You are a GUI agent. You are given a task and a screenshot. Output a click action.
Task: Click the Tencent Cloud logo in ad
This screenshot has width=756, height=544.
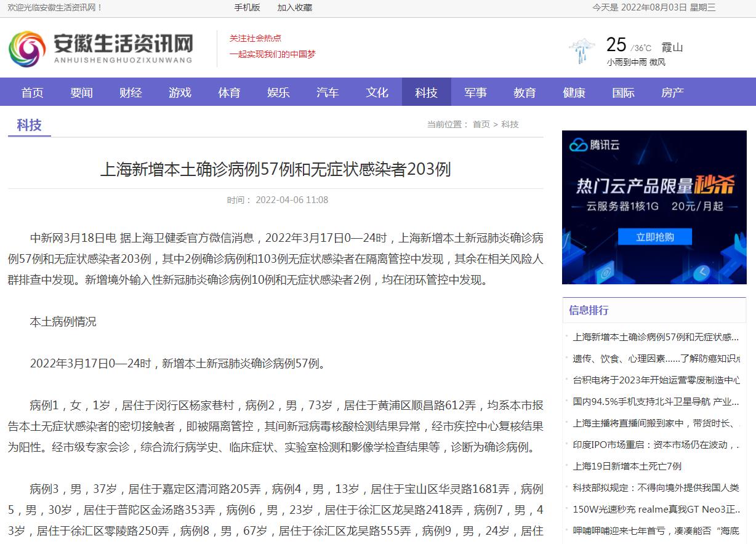(x=595, y=145)
